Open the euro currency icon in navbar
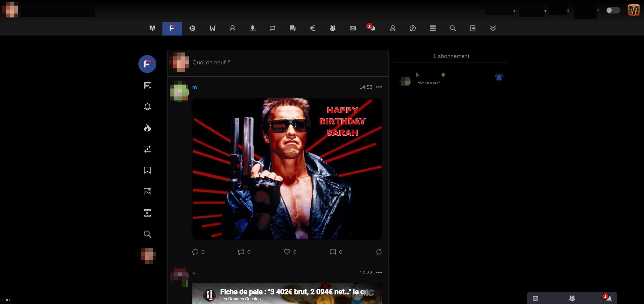The height and width of the screenshot is (304, 644). 312,28
